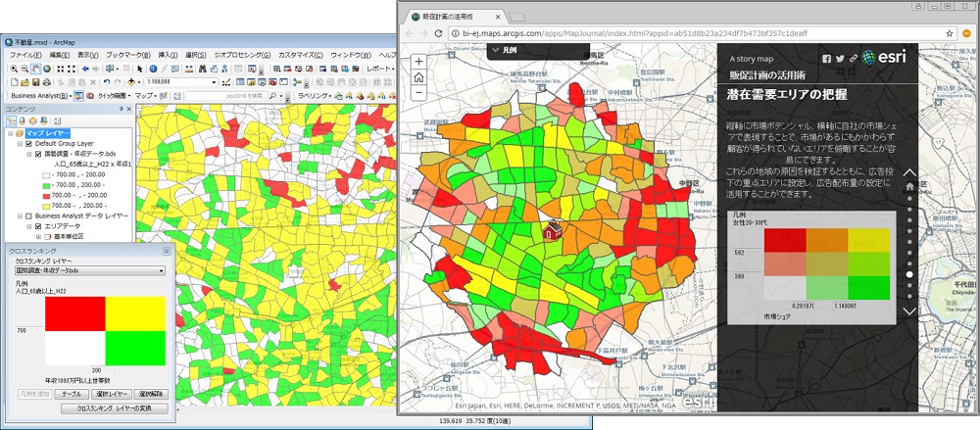Go to previous story section up arrow

(910, 171)
